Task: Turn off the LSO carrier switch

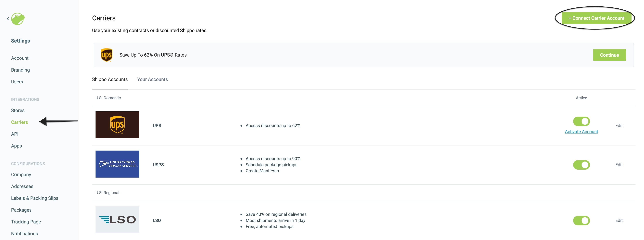Action: click(x=581, y=220)
